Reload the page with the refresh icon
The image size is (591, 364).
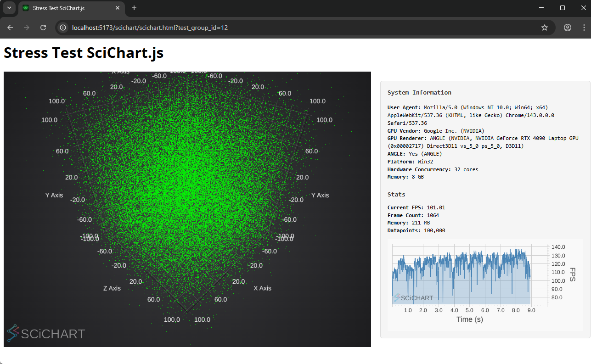point(43,28)
